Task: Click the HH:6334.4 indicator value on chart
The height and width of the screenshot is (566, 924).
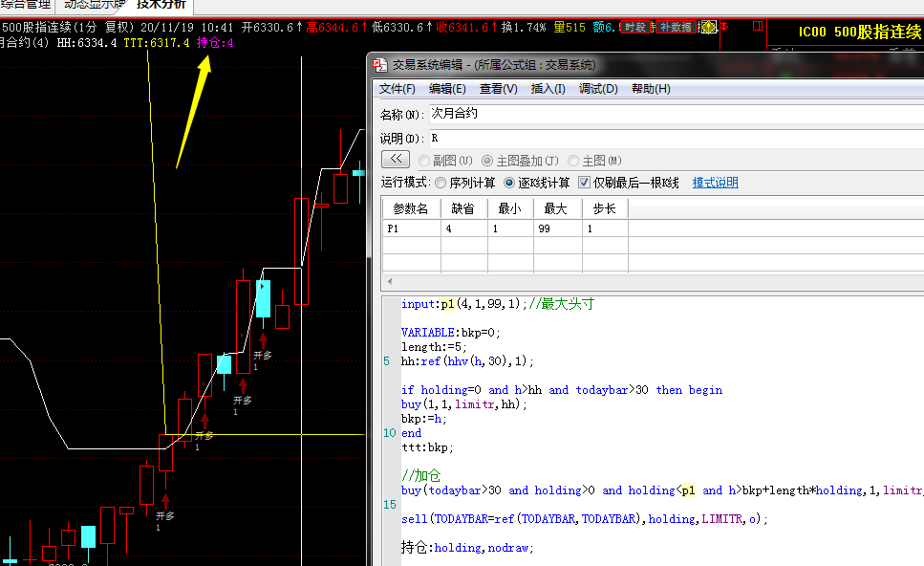Action: tap(87, 43)
